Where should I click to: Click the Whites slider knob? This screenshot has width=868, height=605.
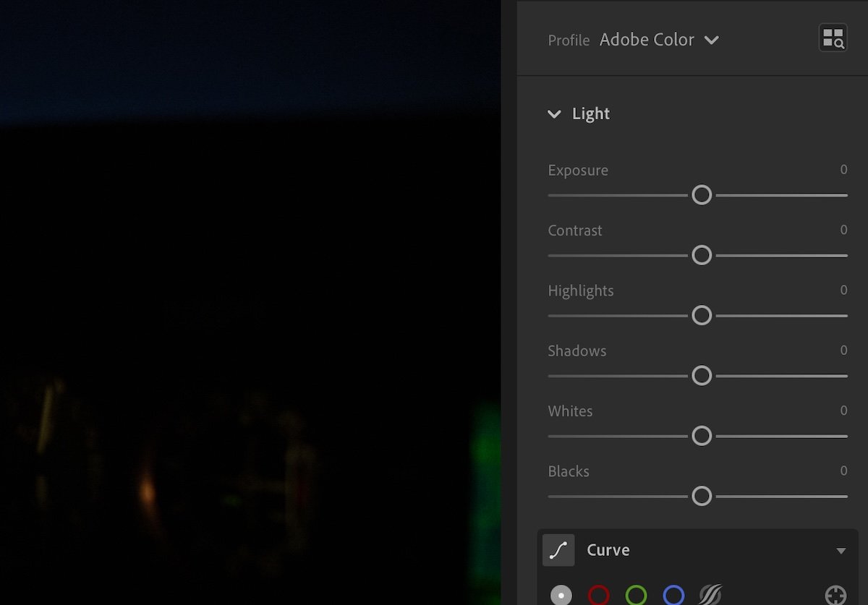pos(701,436)
